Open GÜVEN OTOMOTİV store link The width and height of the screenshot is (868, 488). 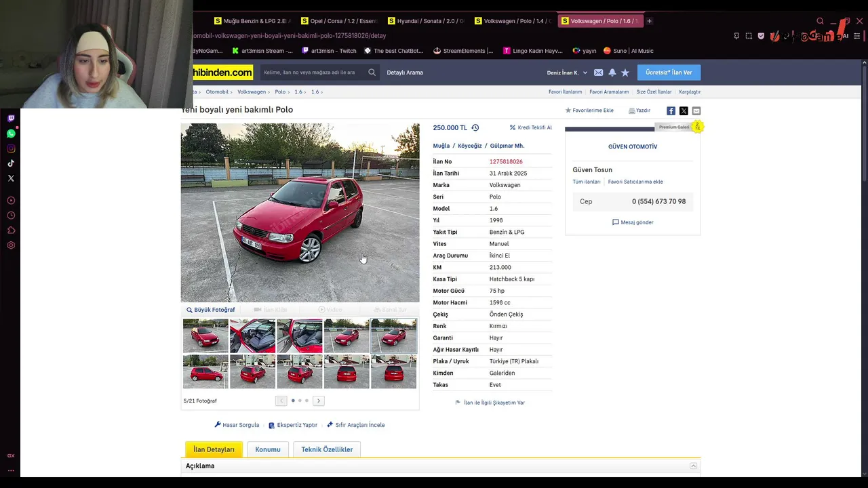point(633,146)
